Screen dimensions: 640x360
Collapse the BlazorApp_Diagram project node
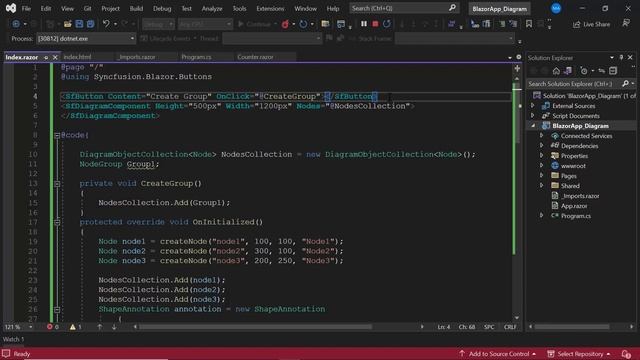point(533,126)
